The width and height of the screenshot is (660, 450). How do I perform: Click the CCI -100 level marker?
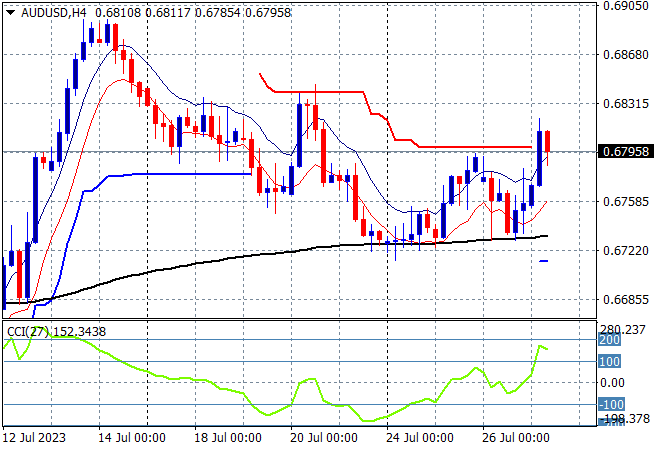[x=610, y=405]
